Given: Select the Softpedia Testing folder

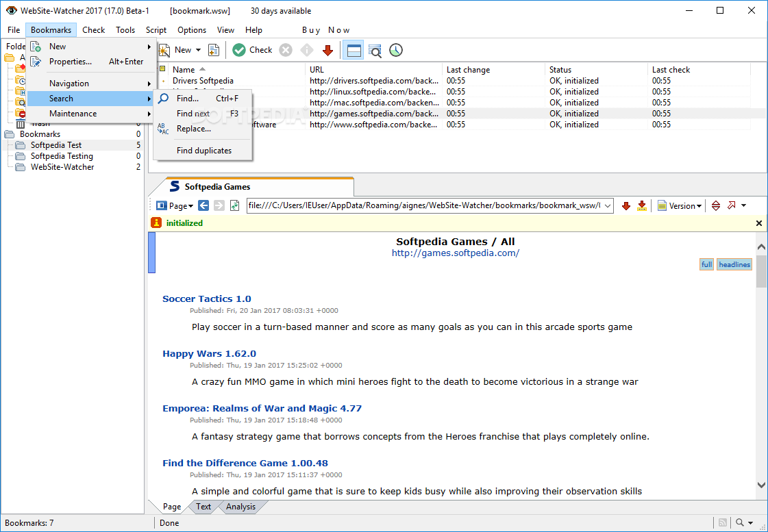Looking at the screenshot, I should pyautogui.click(x=62, y=156).
